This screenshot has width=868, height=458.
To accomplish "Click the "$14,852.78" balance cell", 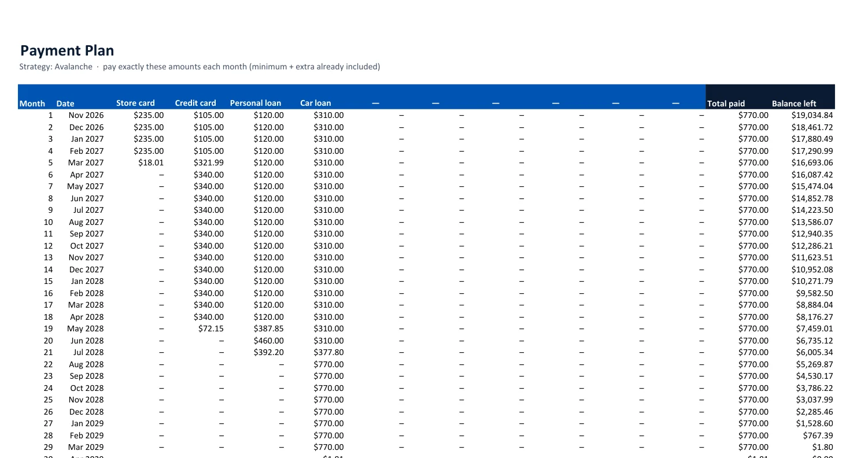I will (812, 198).
